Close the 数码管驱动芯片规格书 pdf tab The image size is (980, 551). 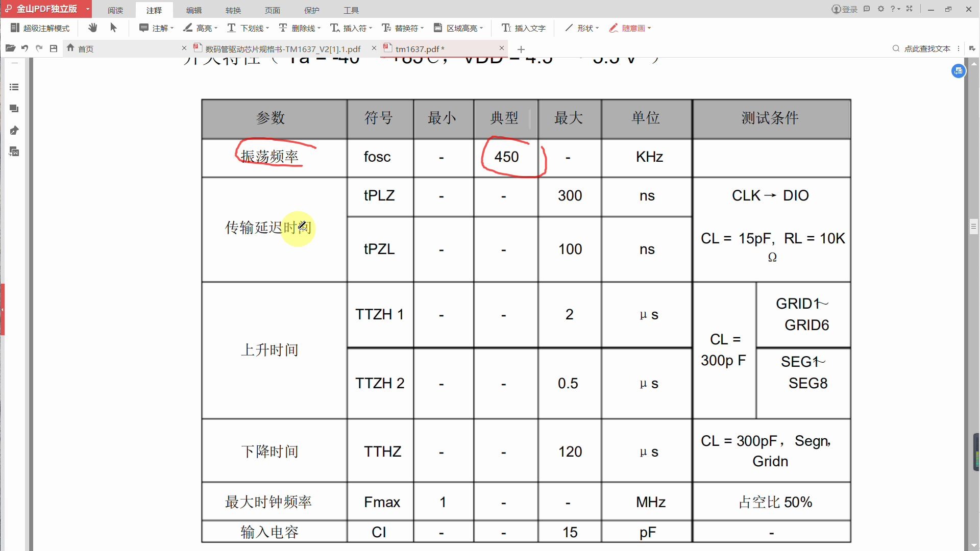coord(374,48)
